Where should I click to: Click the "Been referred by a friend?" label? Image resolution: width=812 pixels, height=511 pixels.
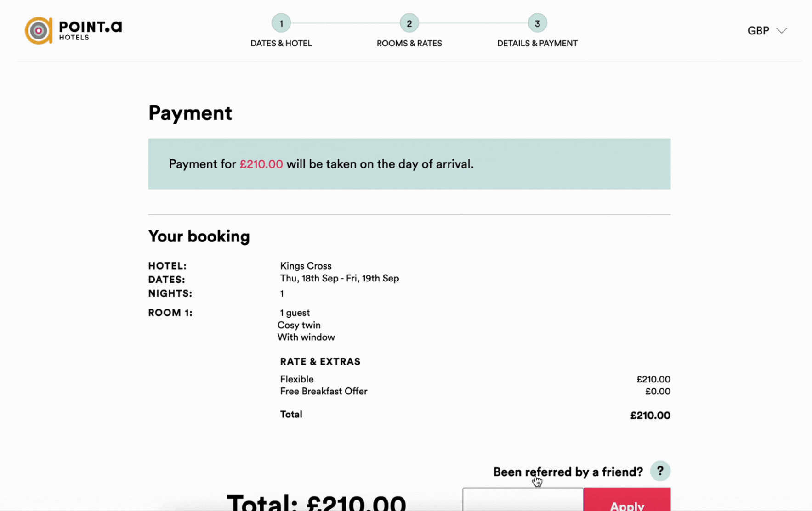pyautogui.click(x=568, y=472)
